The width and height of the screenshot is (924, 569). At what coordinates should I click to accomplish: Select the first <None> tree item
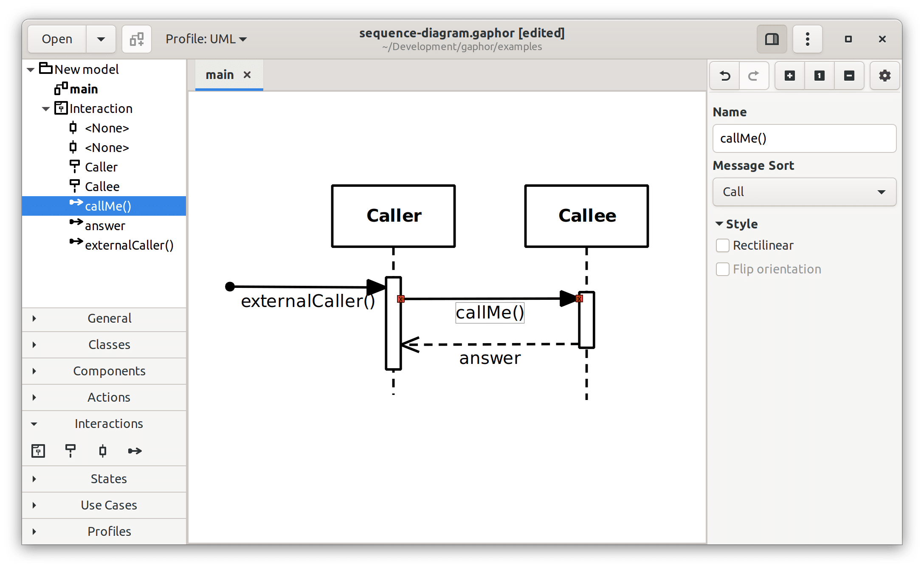(104, 128)
